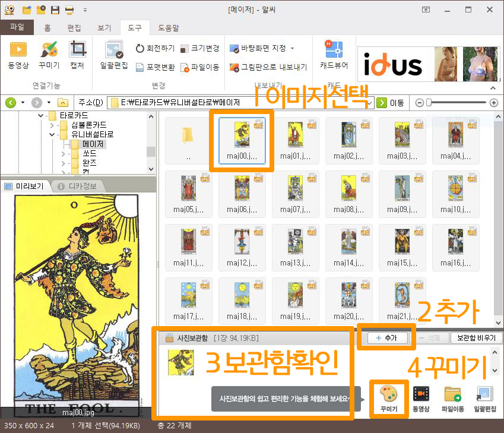Switch to the 홈 tab
Image resolution: width=504 pixels, height=433 pixels.
[x=47, y=28]
